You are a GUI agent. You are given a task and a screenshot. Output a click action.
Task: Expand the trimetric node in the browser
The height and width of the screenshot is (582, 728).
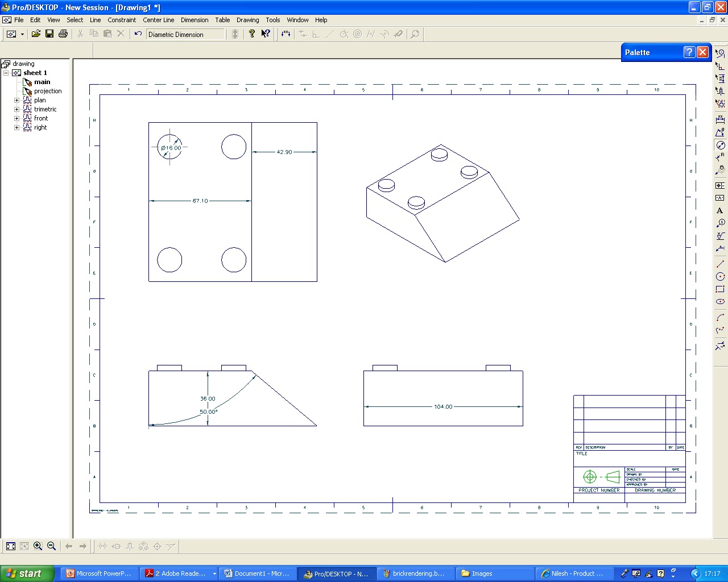click(16, 109)
